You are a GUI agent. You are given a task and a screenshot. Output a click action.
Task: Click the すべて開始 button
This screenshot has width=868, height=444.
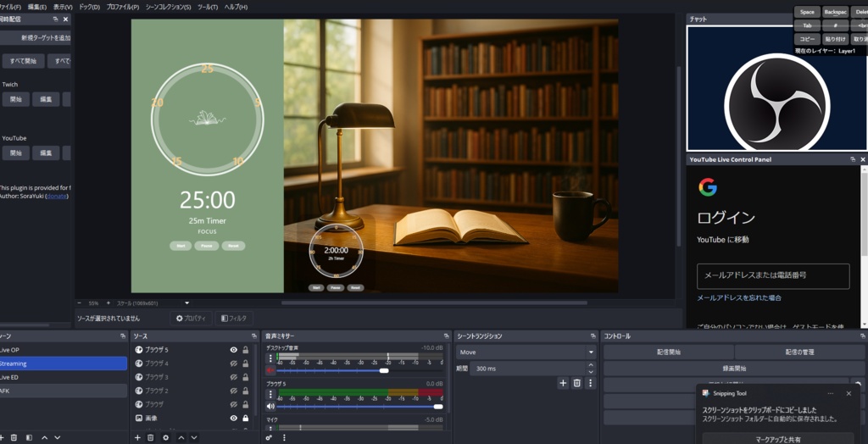[23, 61]
